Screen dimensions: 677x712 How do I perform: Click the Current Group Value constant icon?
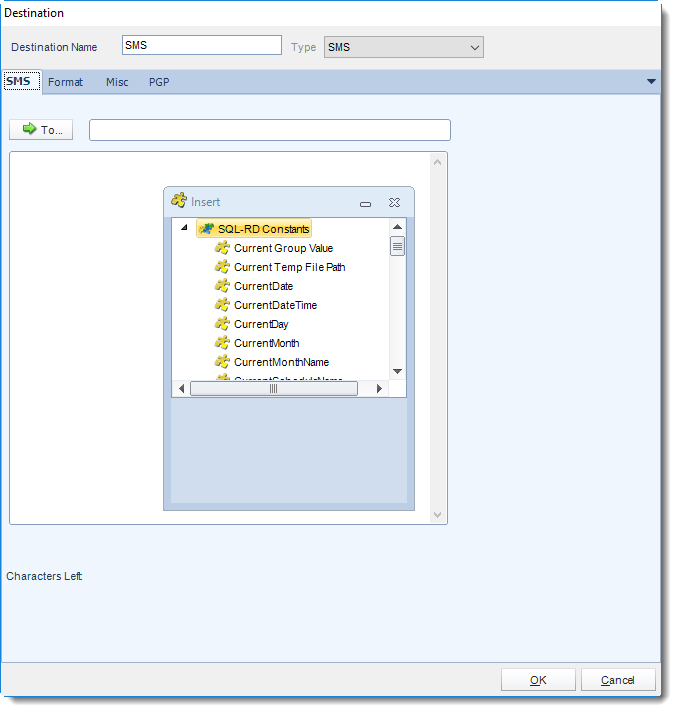click(x=222, y=248)
